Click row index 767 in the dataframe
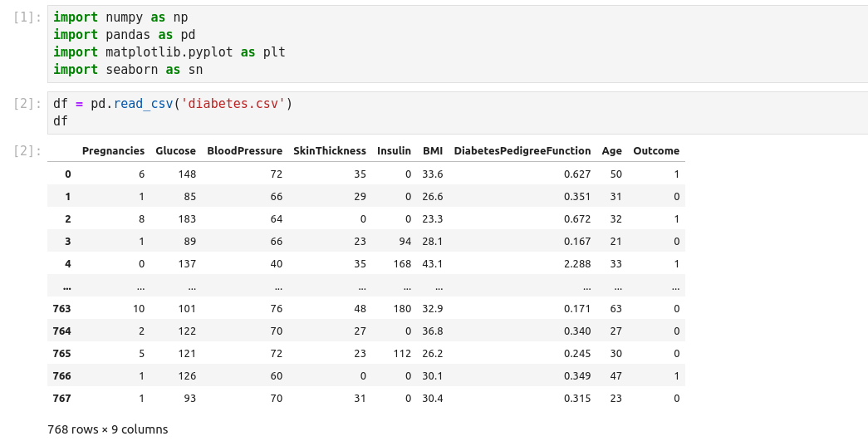 point(61,399)
